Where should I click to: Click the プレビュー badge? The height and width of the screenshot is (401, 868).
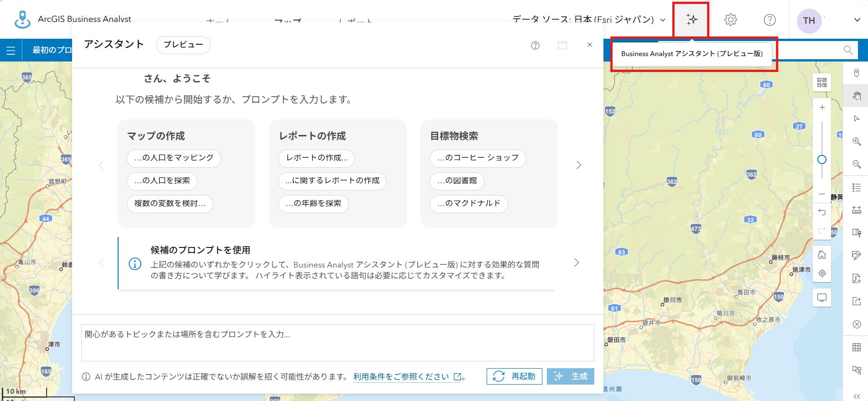pyautogui.click(x=183, y=45)
